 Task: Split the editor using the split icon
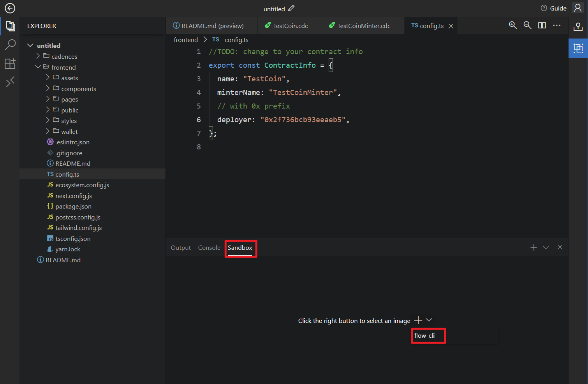[x=542, y=25]
